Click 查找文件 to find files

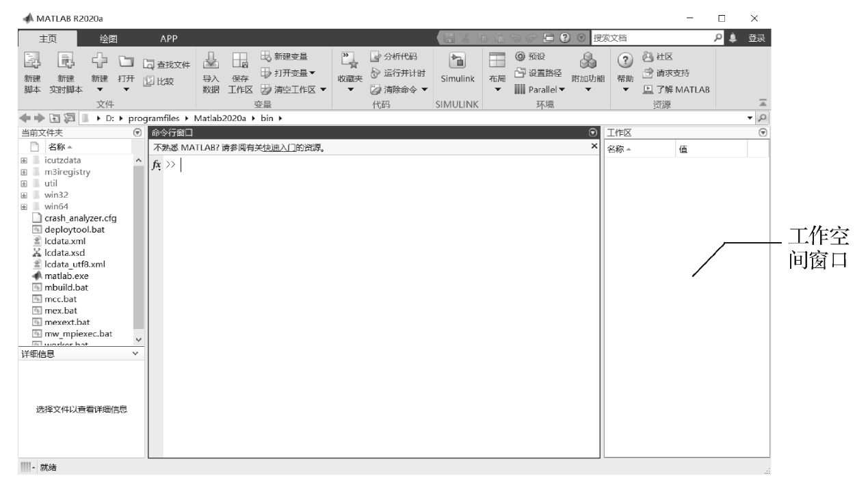click(x=166, y=65)
